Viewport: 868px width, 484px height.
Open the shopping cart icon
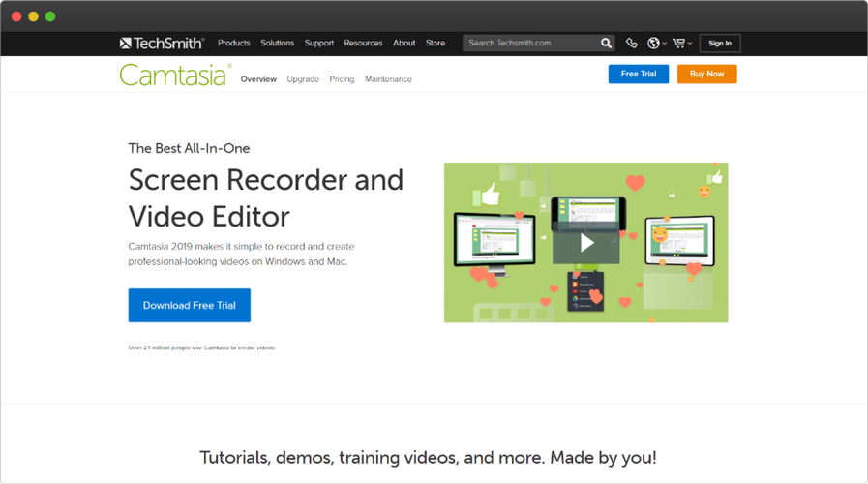tap(679, 44)
